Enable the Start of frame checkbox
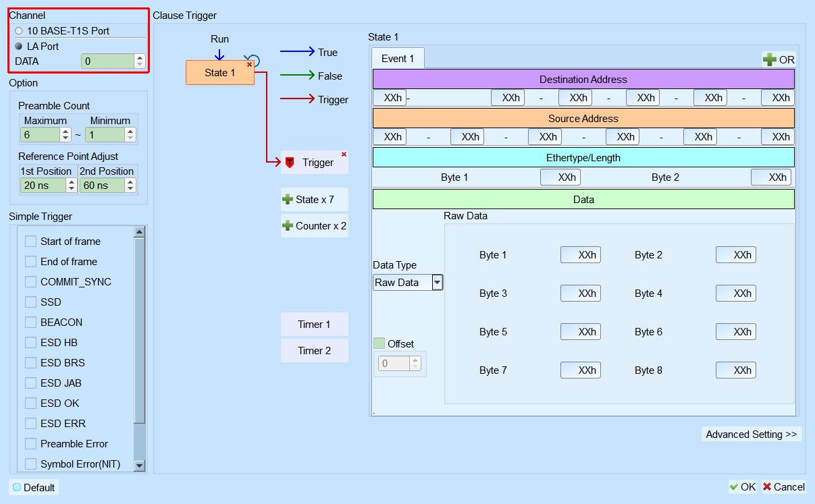The height and width of the screenshot is (504, 815). (30, 242)
